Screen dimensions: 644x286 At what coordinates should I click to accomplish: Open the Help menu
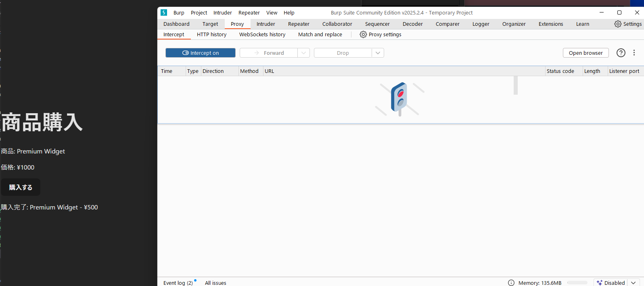coord(289,12)
